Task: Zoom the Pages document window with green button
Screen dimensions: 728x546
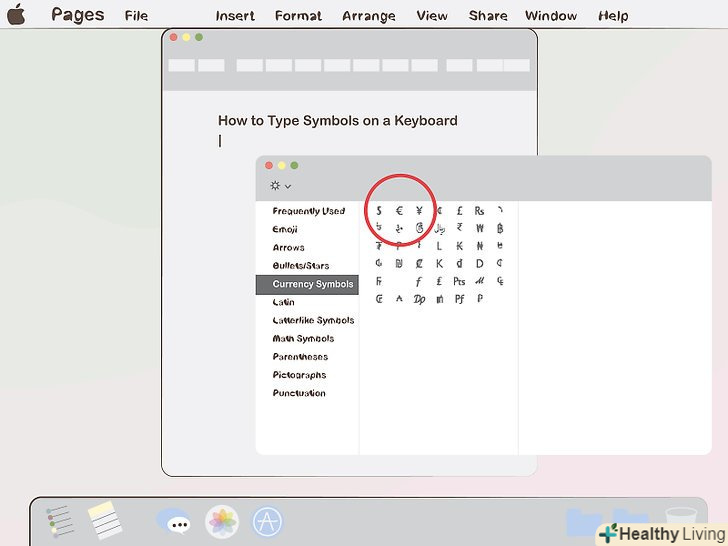Action: [199, 37]
